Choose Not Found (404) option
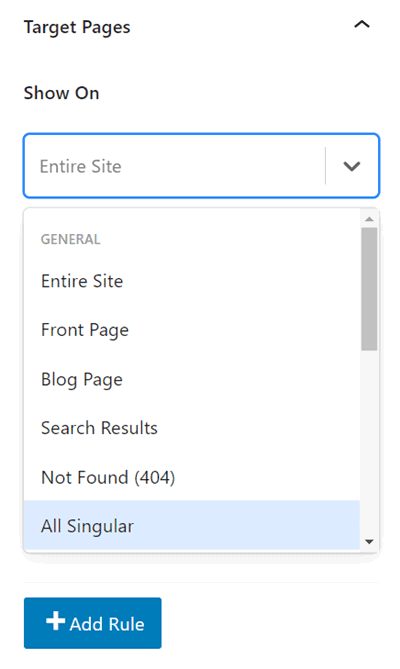 pyautogui.click(x=192, y=477)
